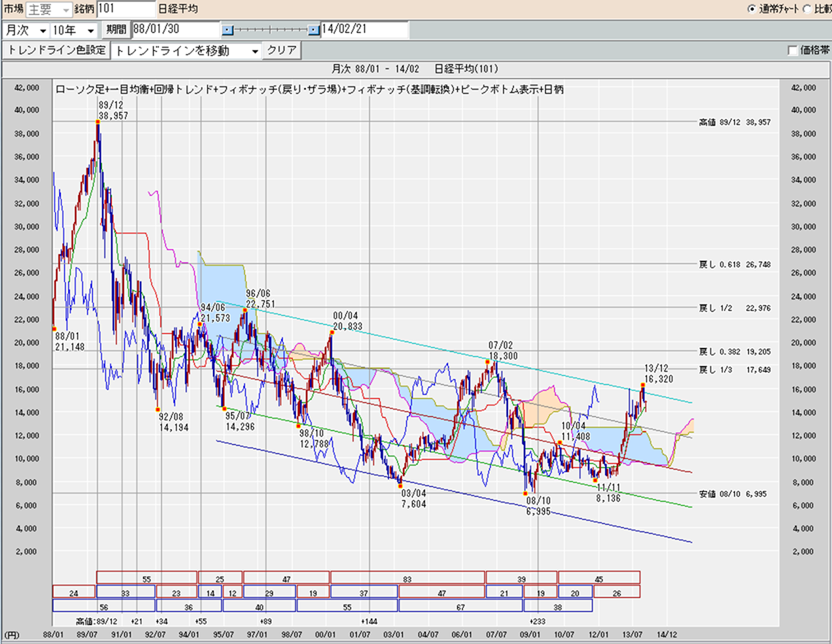Select the cycle box labeled 24
832x644 pixels.
coord(74,591)
